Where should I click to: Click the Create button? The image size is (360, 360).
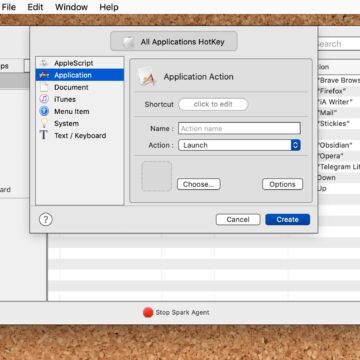[288, 220]
